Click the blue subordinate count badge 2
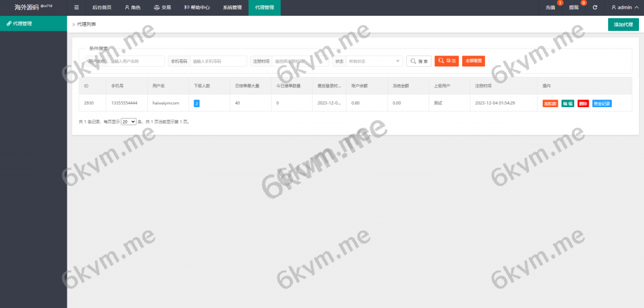The image size is (644, 308). pyautogui.click(x=197, y=103)
